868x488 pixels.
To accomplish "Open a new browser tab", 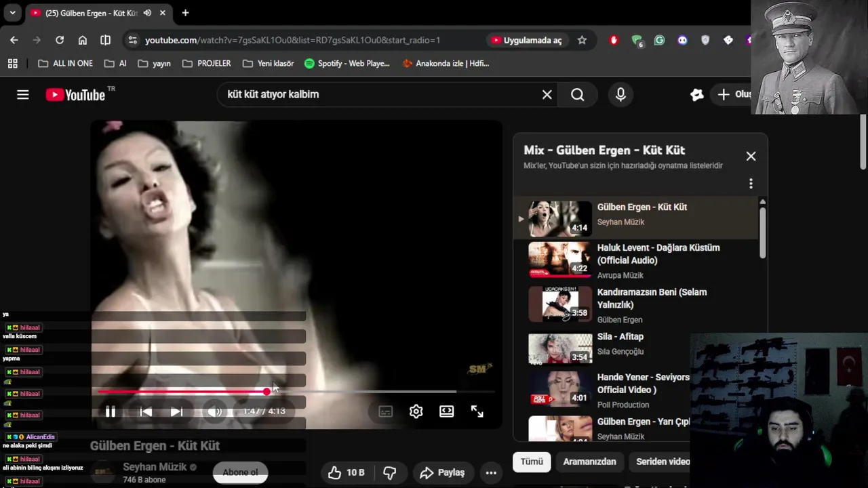I will (185, 13).
